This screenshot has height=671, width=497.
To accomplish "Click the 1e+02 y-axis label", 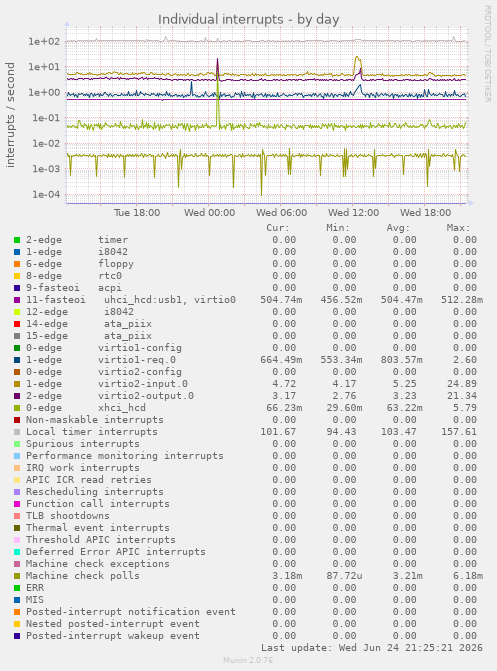I will coord(44,42).
